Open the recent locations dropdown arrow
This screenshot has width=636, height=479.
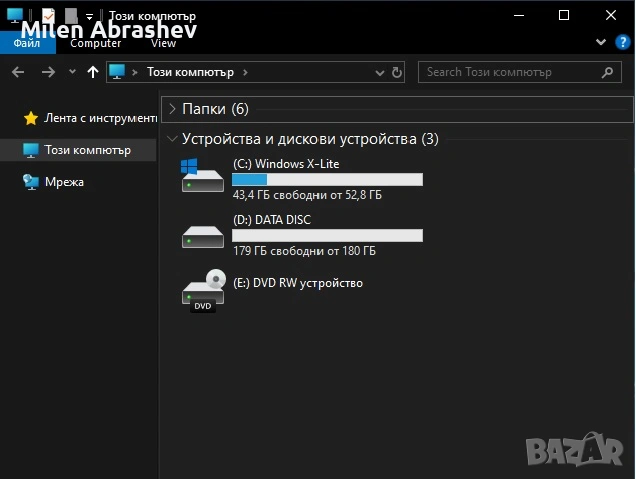72,72
